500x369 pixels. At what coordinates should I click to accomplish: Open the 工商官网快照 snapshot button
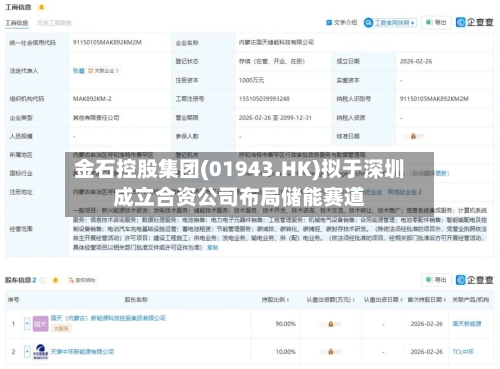coord(390,23)
